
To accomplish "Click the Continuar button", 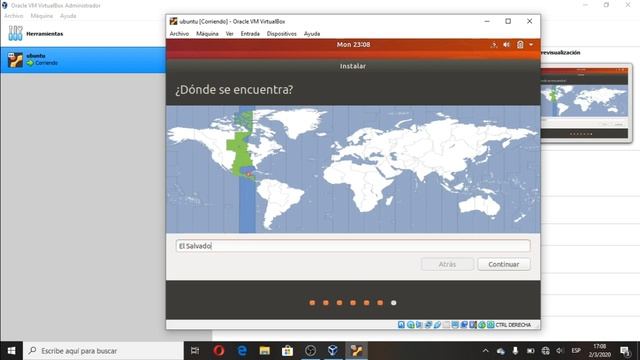I will click(504, 264).
